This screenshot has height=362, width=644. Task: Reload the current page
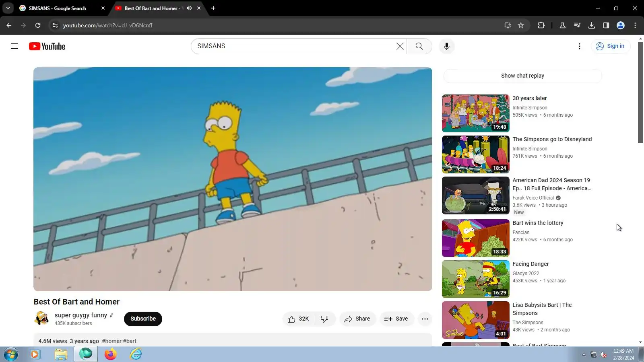click(x=38, y=25)
